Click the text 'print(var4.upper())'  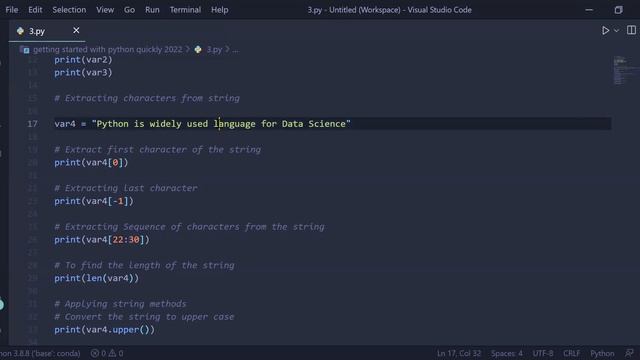point(104,330)
